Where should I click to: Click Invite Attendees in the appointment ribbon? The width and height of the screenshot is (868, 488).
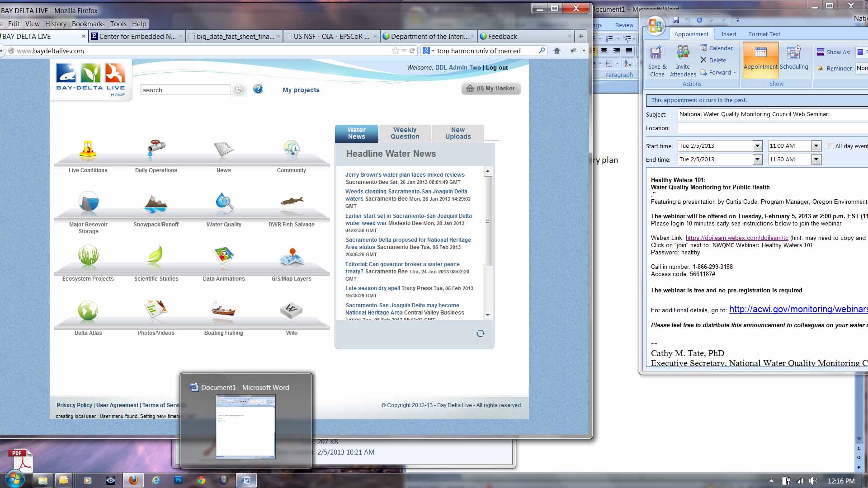tap(683, 61)
